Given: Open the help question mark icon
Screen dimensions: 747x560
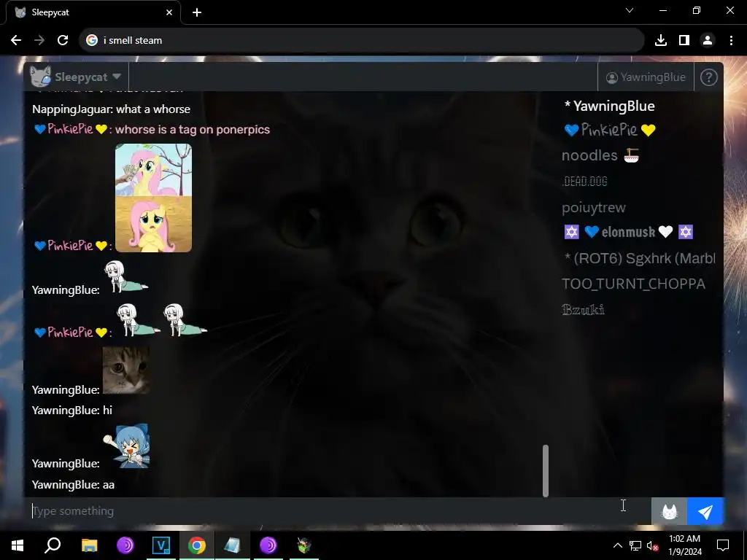Looking at the screenshot, I should [708, 77].
